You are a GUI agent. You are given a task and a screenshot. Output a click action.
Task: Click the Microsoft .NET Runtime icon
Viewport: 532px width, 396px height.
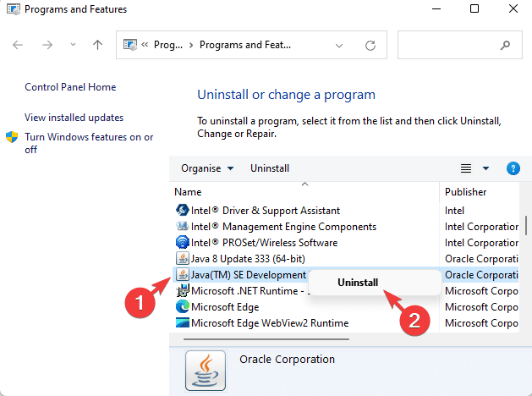182,291
